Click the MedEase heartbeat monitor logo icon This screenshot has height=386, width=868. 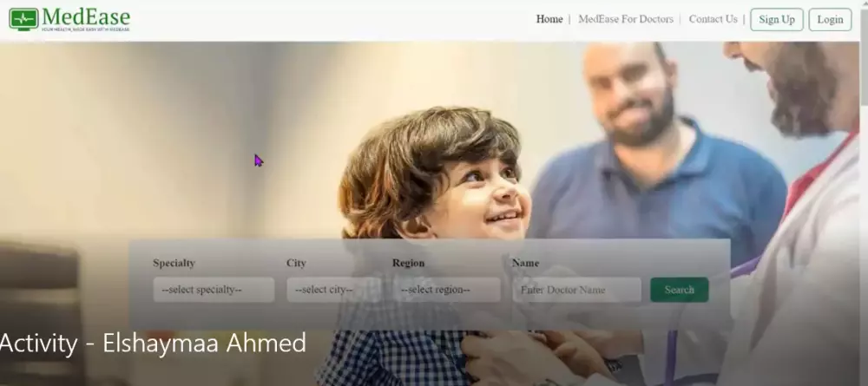pyautogui.click(x=23, y=19)
